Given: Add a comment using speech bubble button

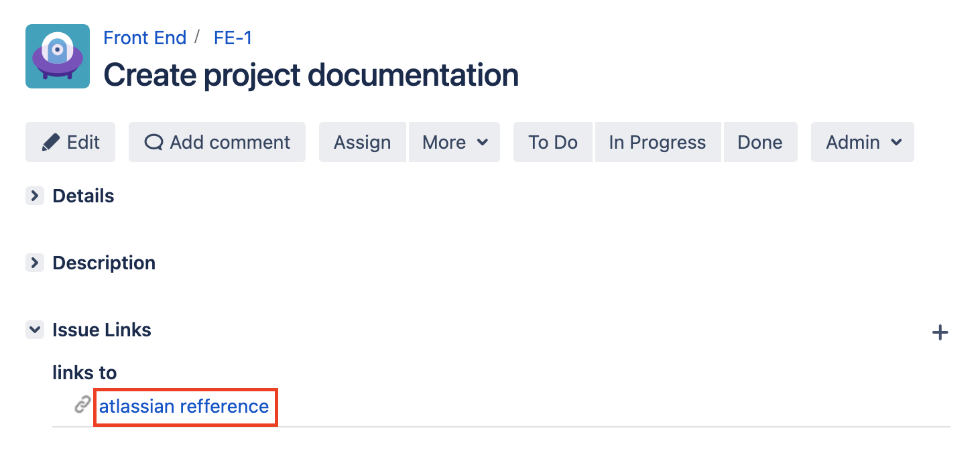Looking at the screenshot, I should (x=217, y=142).
